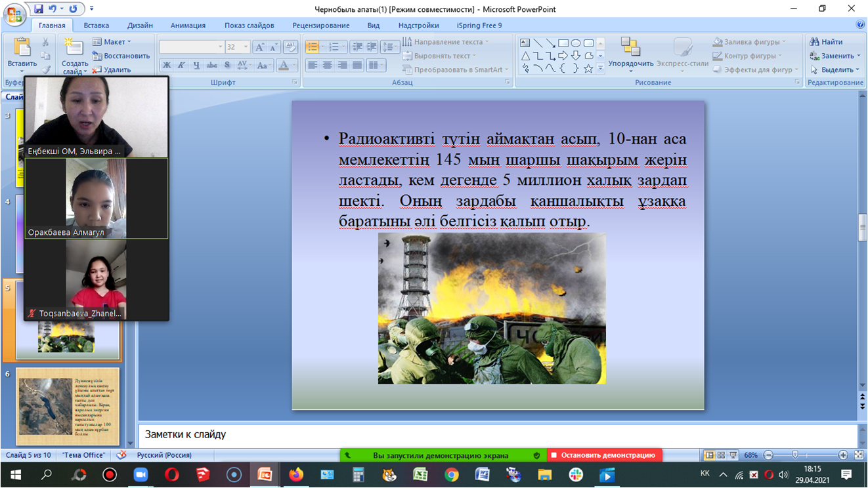Click the Восстановить button
This screenshot has width=868, height=488.
click(x=121, y=56)
